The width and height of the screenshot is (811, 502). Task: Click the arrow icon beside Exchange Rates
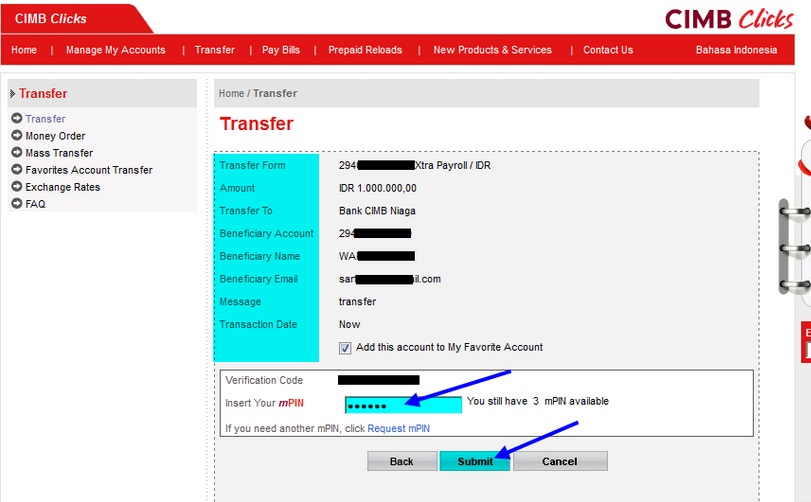[x=17, y=186]
